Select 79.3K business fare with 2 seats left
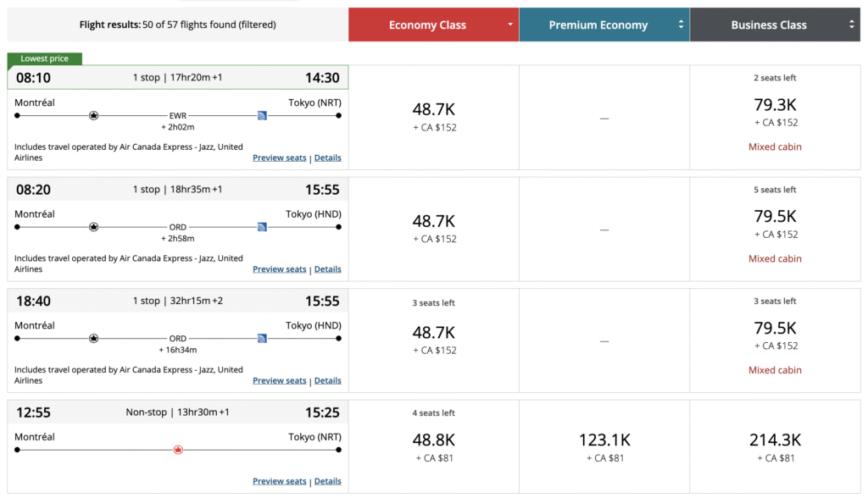This screenshot has width=868, height=498. point(775,105)
